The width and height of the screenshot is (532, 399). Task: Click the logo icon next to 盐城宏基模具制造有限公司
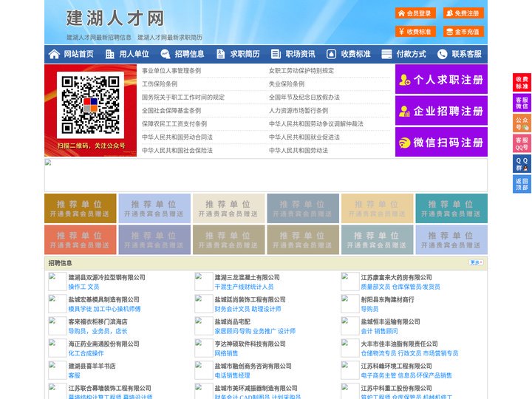(x=57, y=304)
